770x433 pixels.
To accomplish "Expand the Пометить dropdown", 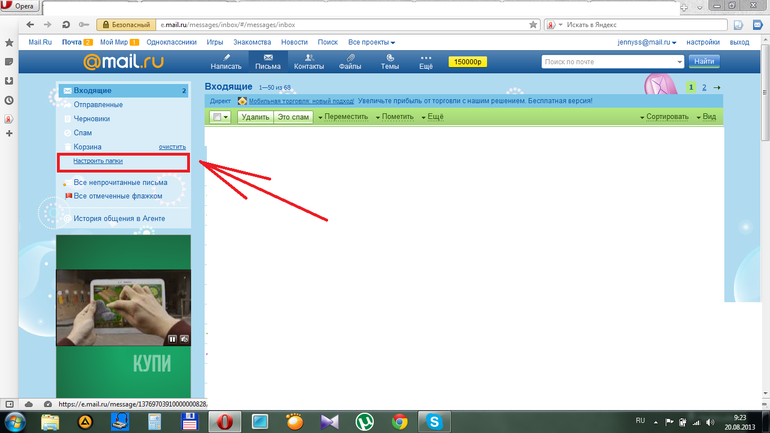I will coord(395,117).
